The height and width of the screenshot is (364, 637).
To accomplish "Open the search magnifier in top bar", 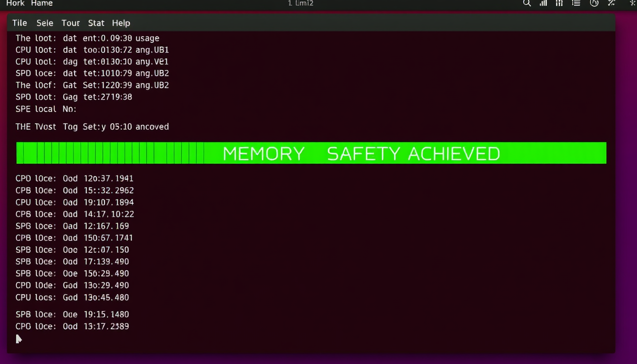I will point(527,3).
